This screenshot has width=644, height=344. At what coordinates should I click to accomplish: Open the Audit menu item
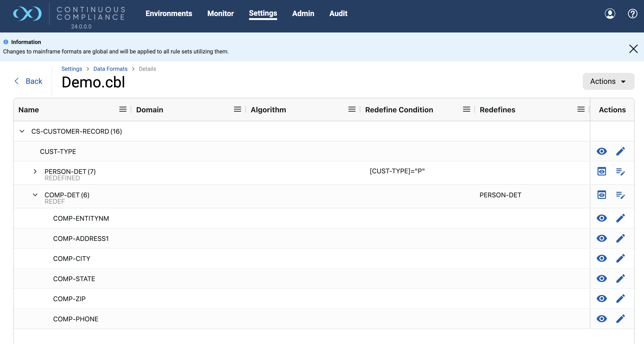click(x=338, y=14)
